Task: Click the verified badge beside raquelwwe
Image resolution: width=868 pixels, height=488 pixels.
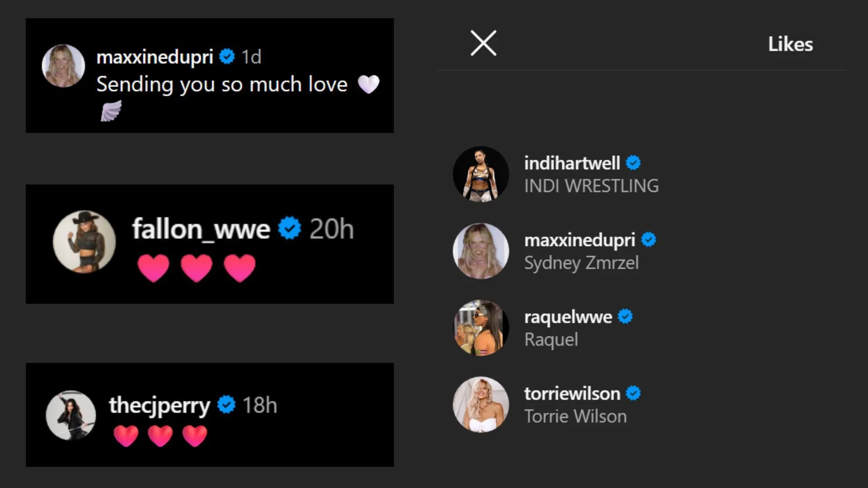Action: (x=625, y=316)
